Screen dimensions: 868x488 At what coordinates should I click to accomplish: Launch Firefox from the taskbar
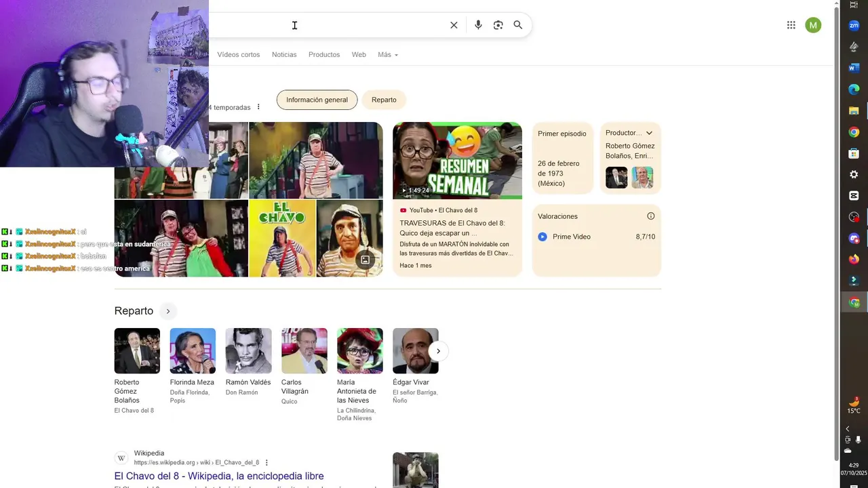pyautogui.click(x=854, y=260)
